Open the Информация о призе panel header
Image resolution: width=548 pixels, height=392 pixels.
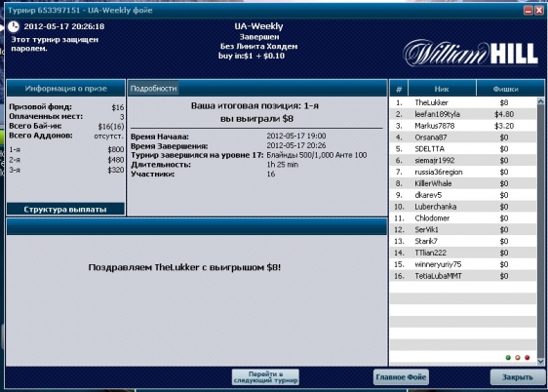(65, 89)
